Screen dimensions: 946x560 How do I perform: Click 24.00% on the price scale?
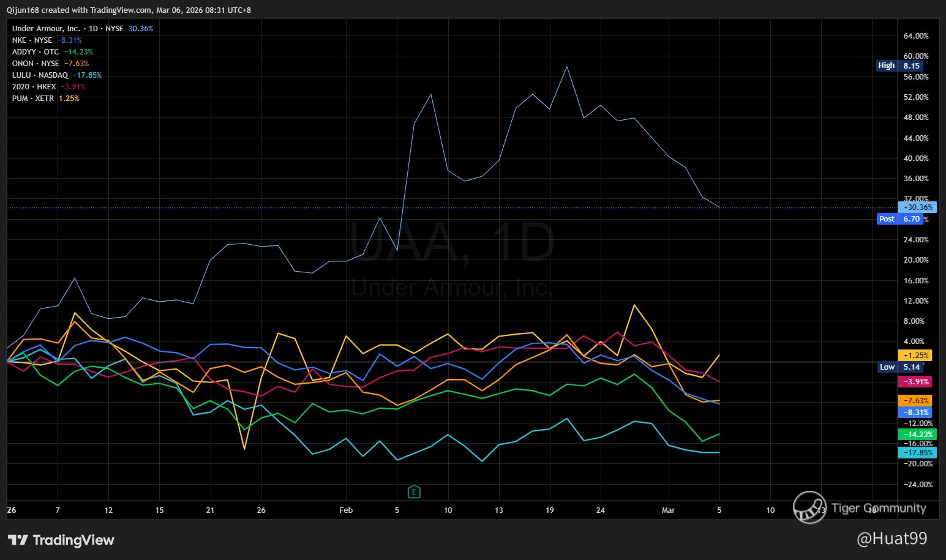point(916,240)
